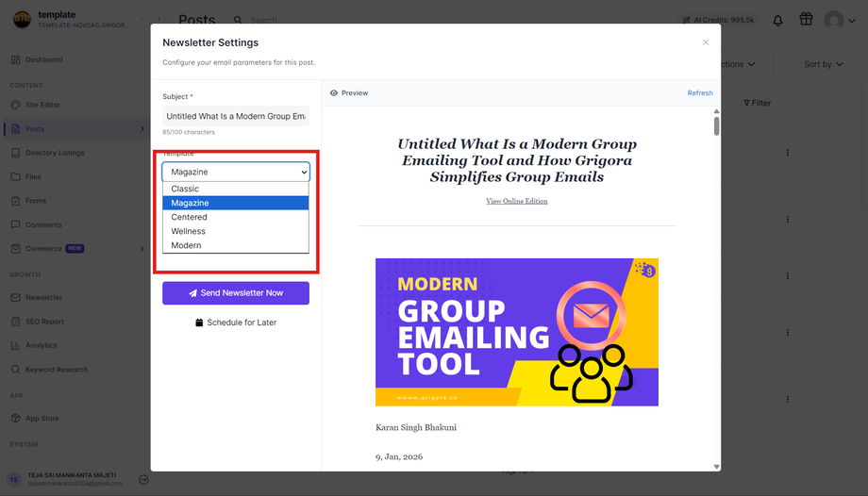Viewport: 868px width, 496px height.
Task: Click the email banner image thumbnail
Action: (516, 332)
